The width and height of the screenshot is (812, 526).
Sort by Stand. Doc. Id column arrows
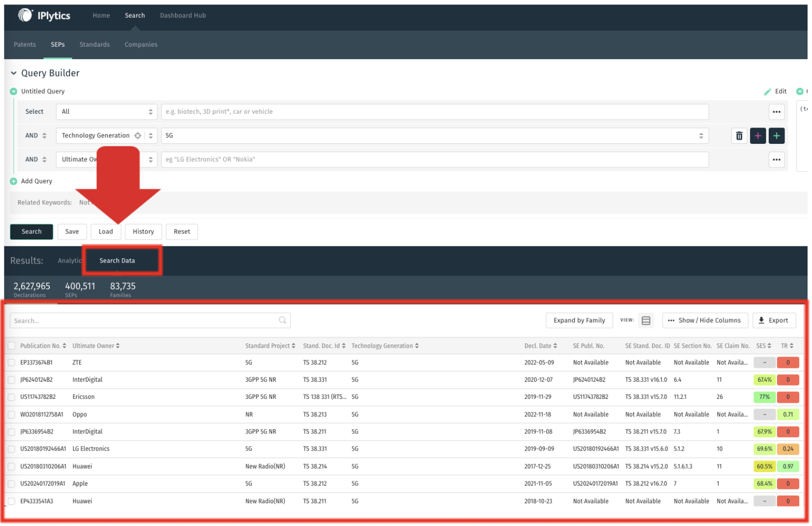pyautogui.click(x=344, y=346)
